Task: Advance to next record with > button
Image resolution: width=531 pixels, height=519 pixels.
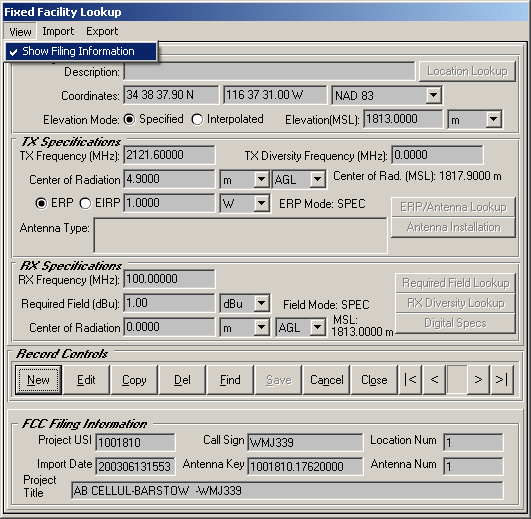Action: coord(478,380)
